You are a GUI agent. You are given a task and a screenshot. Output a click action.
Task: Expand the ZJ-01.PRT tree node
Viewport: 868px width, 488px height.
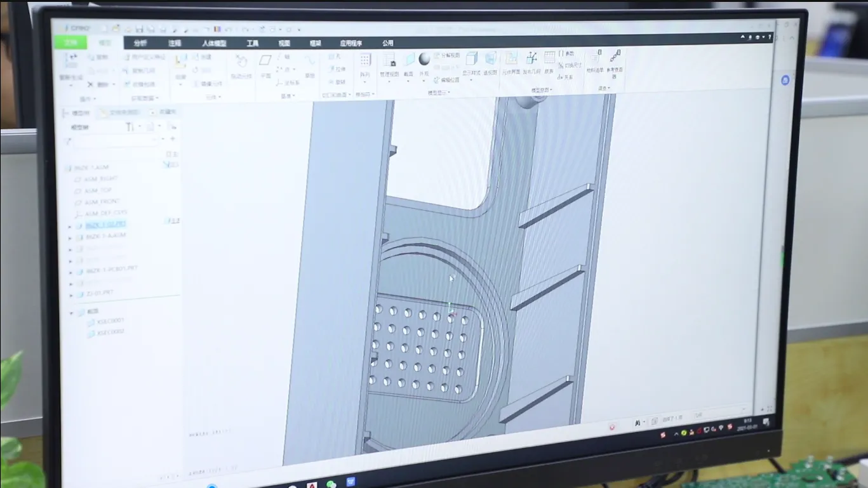coord(70,294)
